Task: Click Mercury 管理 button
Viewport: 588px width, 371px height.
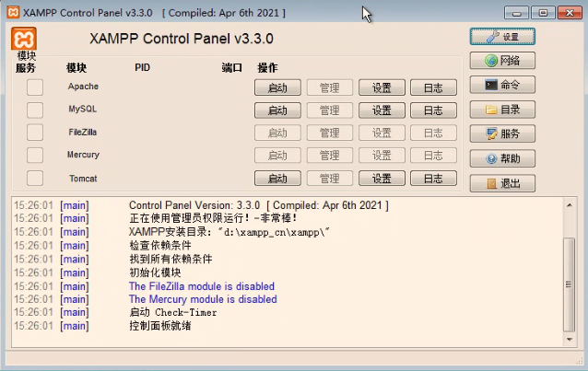Action: coord(330,156)
